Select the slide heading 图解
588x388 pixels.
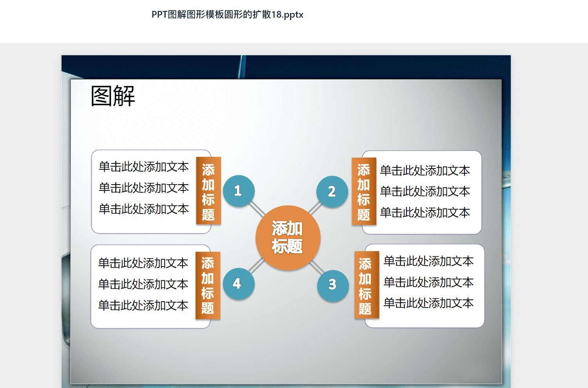113,96
